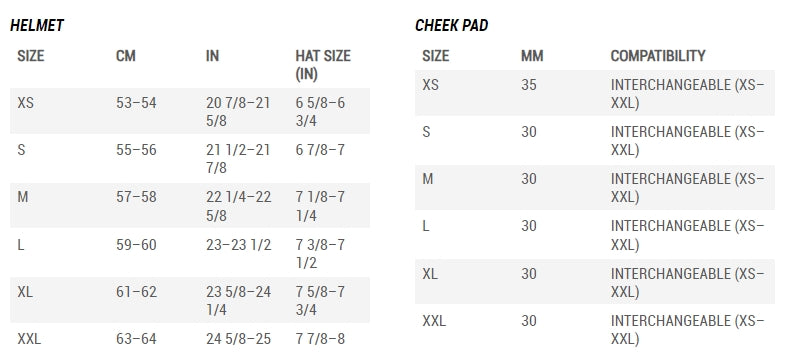797x360 pixels.
Task: Click the helmet XXL size row label
Action: point(29,339)
